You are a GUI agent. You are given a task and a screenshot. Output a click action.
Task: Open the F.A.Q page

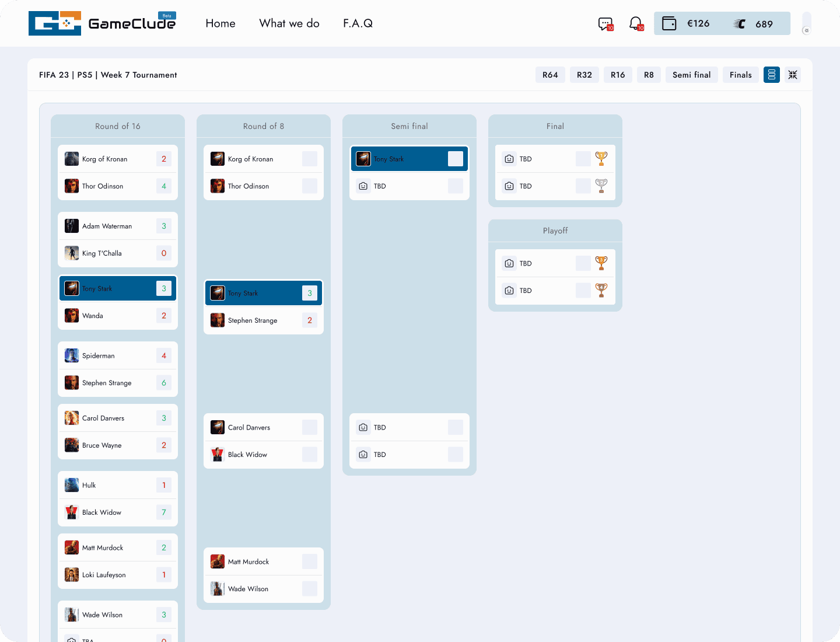click(x=358, y=23)
